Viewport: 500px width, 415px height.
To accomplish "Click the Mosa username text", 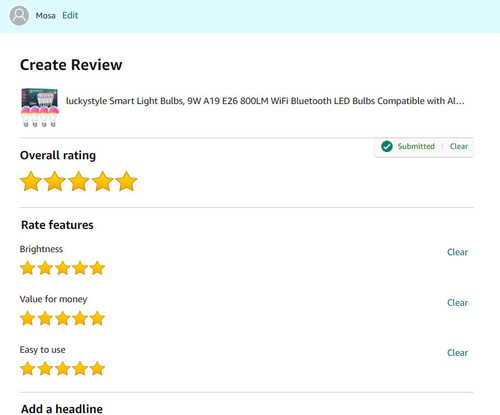I will click(x=45, y=16).
